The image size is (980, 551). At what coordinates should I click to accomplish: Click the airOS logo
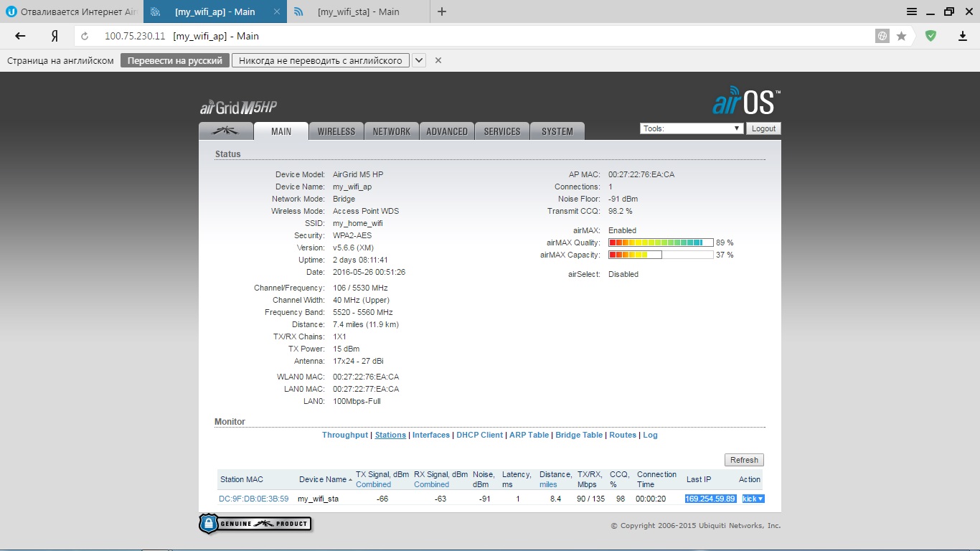coord(746,101)
